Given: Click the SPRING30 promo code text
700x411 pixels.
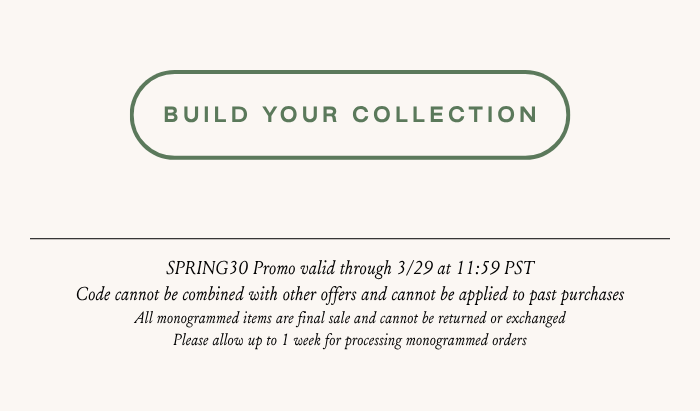Looking at the screenshot, I should (207, 268).
